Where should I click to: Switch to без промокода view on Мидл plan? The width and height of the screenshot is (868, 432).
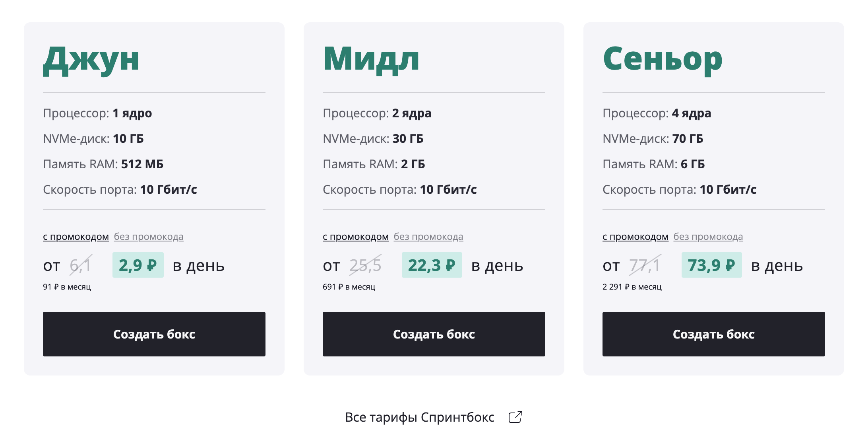[x=428, y=236]
